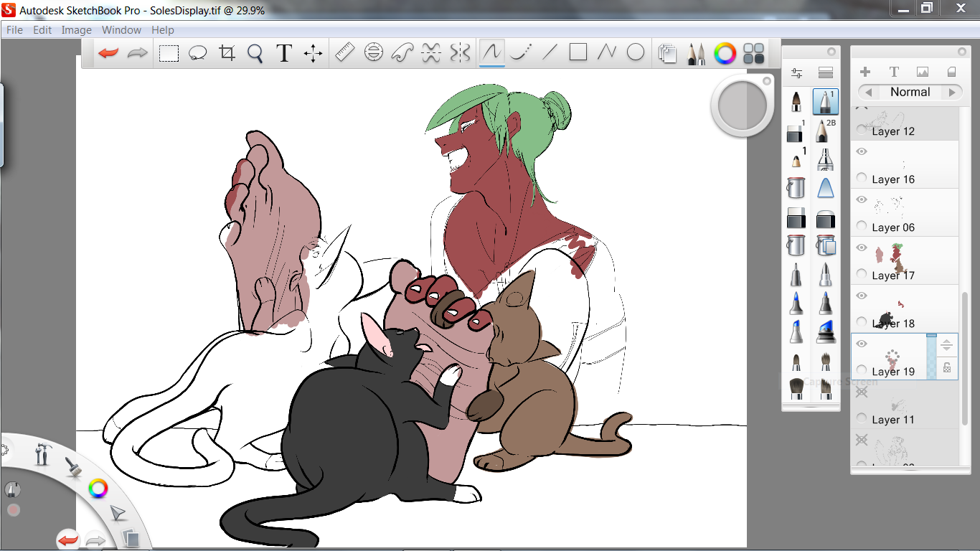Select the airbrush in brush palette
The image size is (980, 551).
point(826,159)
